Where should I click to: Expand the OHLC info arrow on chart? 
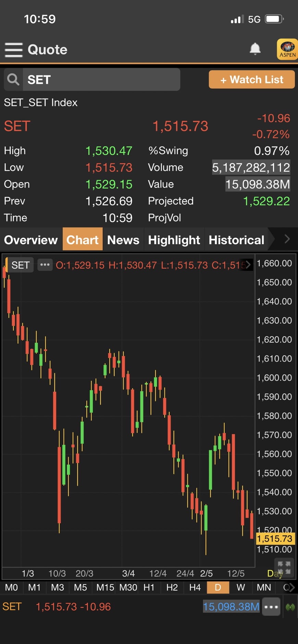(x=248, y=264)
